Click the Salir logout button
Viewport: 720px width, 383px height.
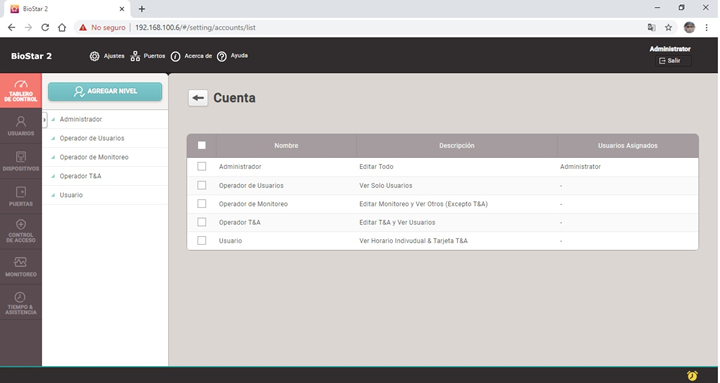pyautogui.click(x=673, y=61)
